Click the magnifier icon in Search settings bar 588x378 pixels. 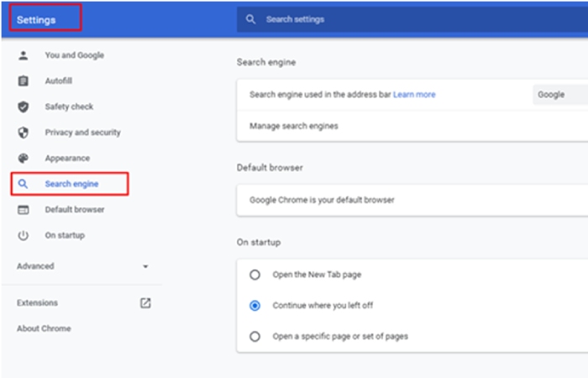pos(250,19)
